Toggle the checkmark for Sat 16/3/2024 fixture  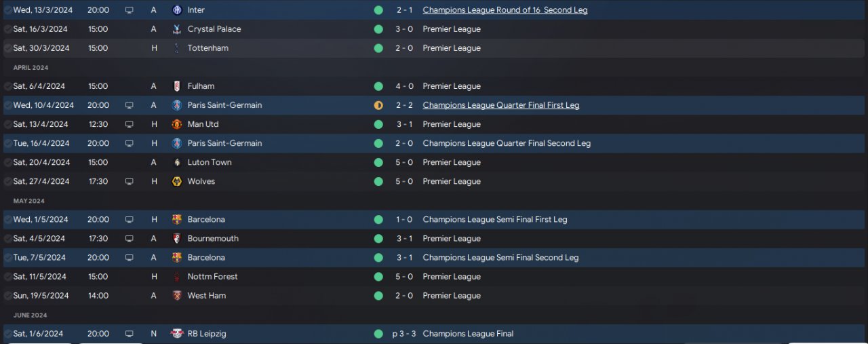tap(7, 29)
